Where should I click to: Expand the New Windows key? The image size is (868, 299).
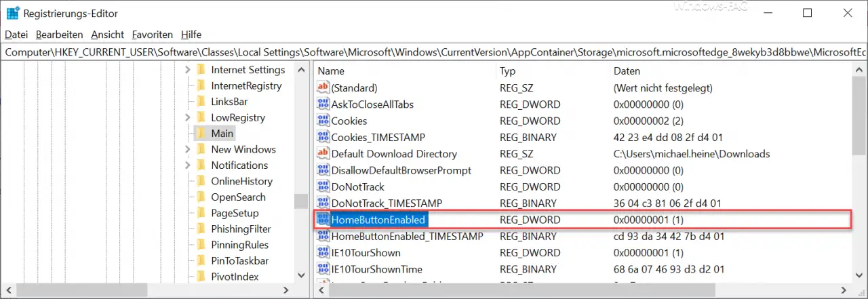click(x=188, y=149)
